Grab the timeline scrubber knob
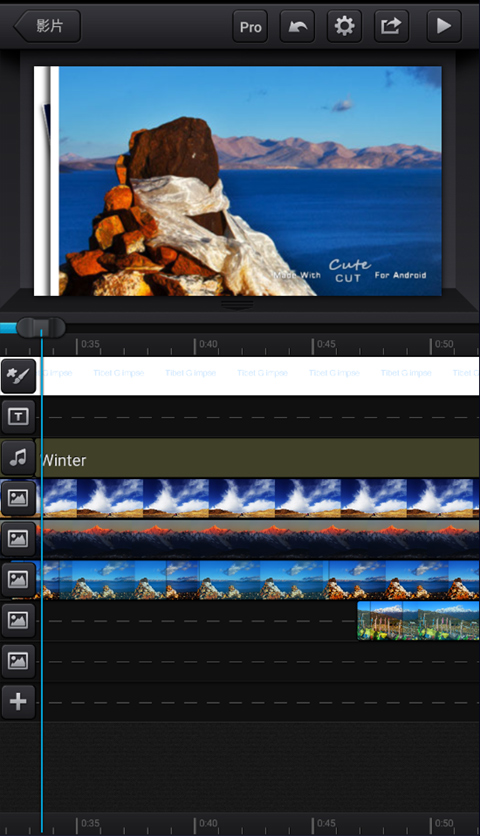Image resolution: width=480 pixels, height=836 pixels. pos(41,327)
